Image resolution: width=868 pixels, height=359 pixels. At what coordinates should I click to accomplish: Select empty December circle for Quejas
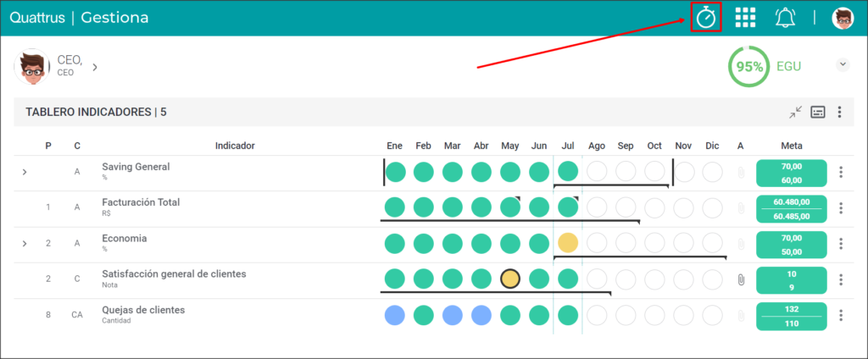click(712, 315)
